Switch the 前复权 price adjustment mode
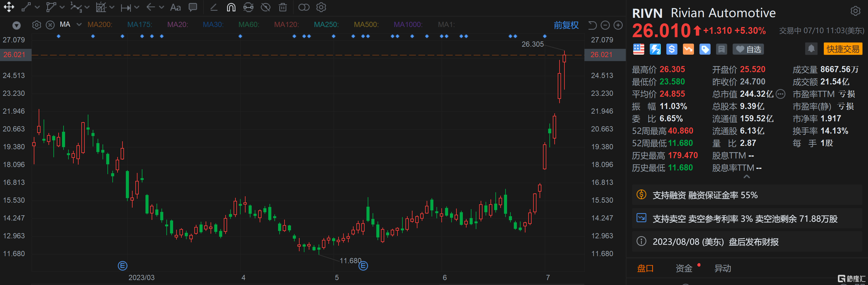 [x=566, y=25]
